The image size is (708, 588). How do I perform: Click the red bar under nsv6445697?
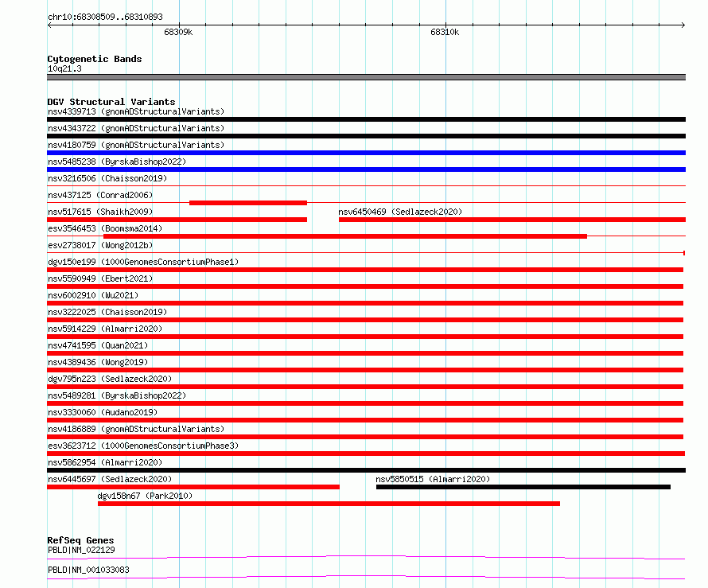click(x=193, y=487)
